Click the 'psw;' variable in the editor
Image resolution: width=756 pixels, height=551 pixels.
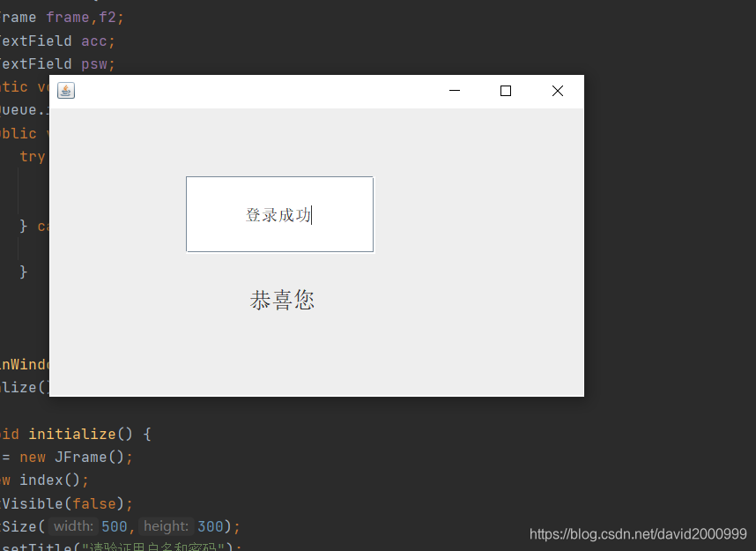click(99, 64)
